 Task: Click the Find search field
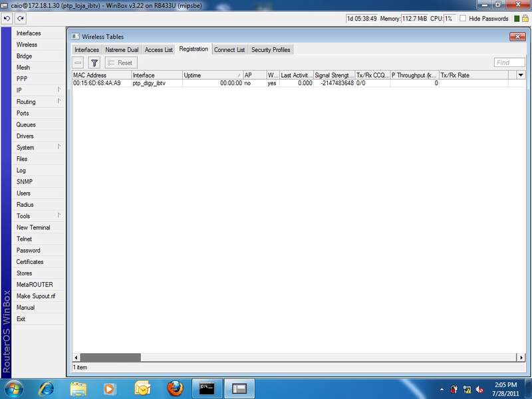(509, 63)
